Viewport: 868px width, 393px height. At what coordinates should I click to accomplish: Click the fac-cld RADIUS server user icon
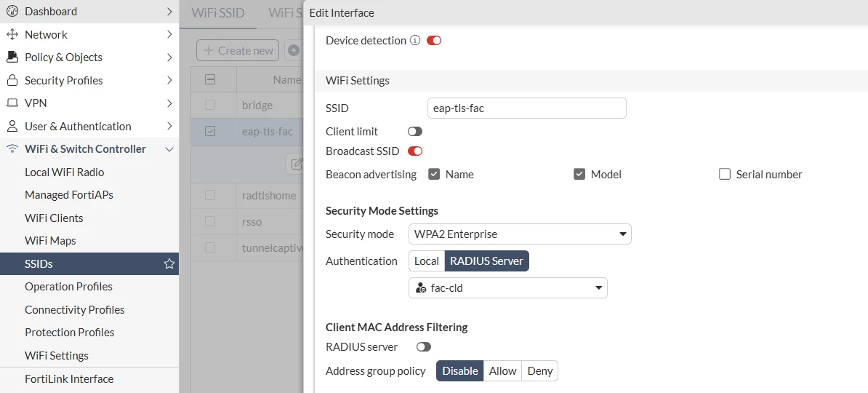point(420,288)
